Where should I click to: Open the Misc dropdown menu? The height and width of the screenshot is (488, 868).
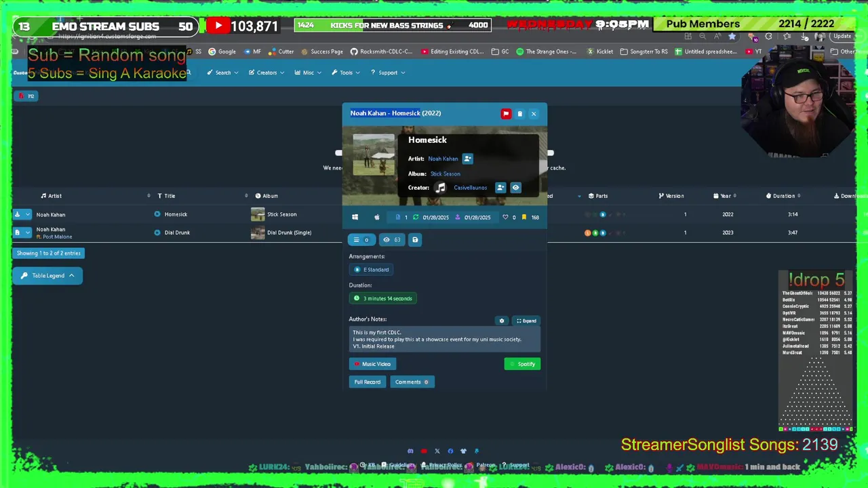pos(308,73)
